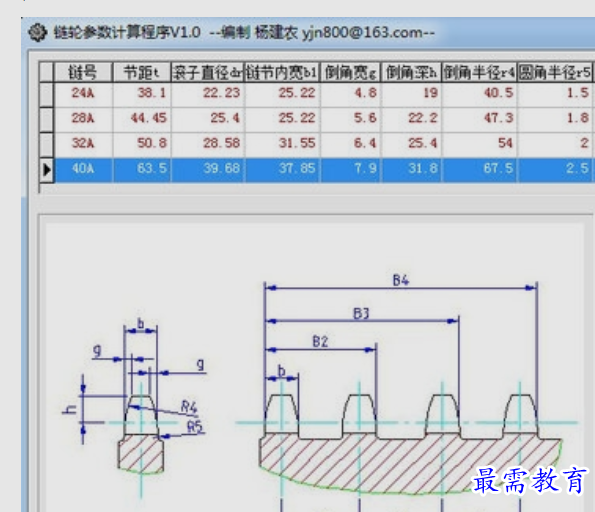Click chamfer depth value 22.2
Screen dimensions: 595x512
[x=423, y=118]
